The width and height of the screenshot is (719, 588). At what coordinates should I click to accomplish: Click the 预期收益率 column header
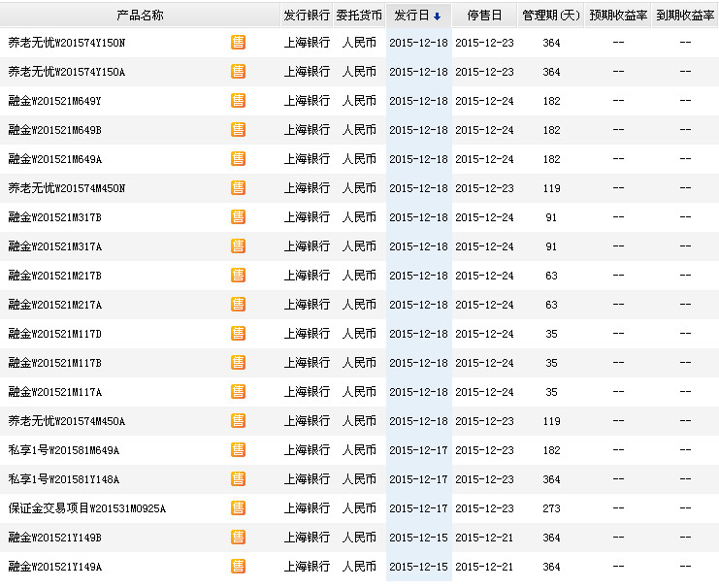[x=618, y=16]
